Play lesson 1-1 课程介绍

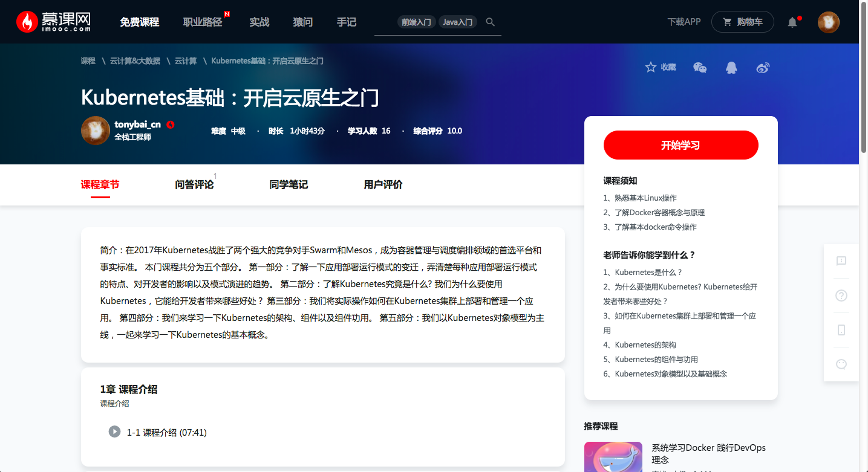click(x=158, y=432)
